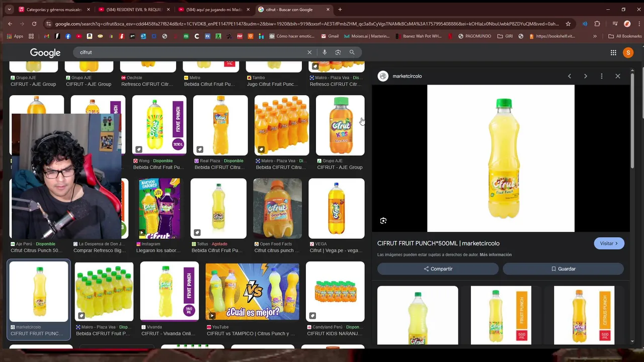Click the address bar URL
The width and height of the screenshot is (644, 362).
[307, 24]
